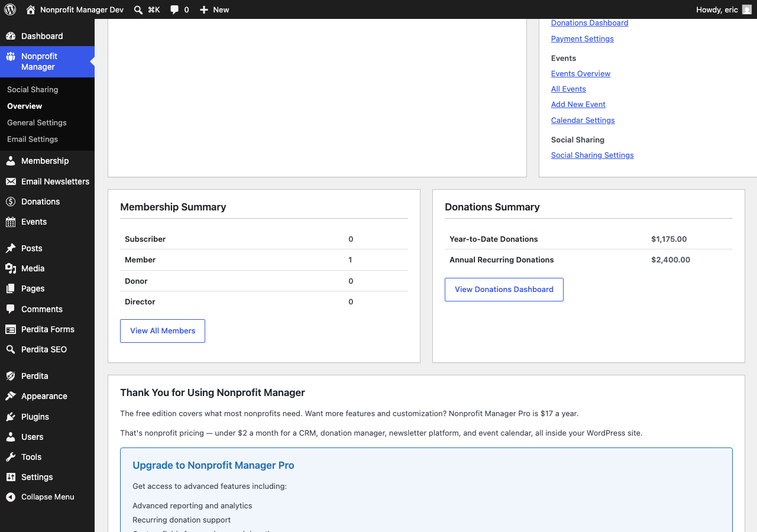Click the Membership Summary heading
757x532 pixels.
click(173, 207)
